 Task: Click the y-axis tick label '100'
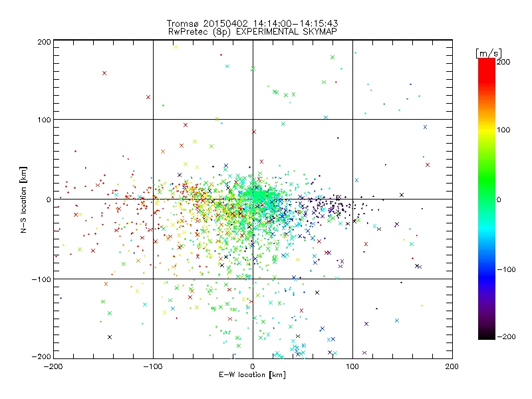click(x=44, y=120)
